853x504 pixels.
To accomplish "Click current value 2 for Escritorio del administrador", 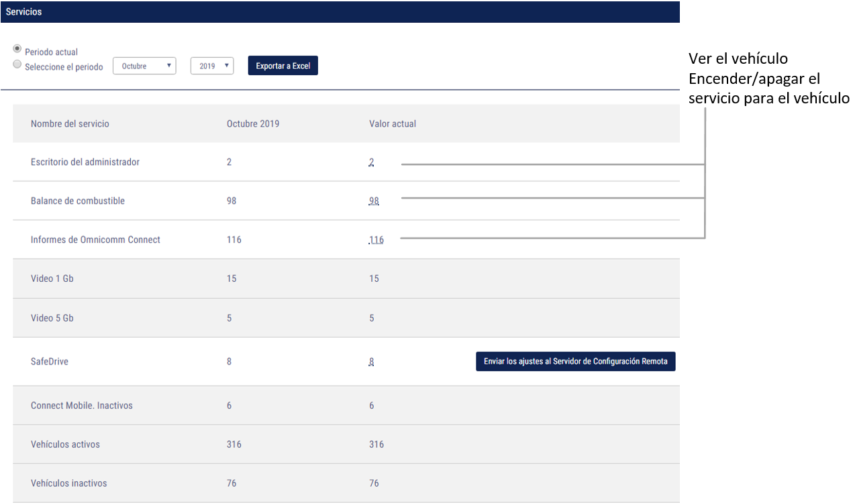I will pyautogui.click(x=371, y=162).
